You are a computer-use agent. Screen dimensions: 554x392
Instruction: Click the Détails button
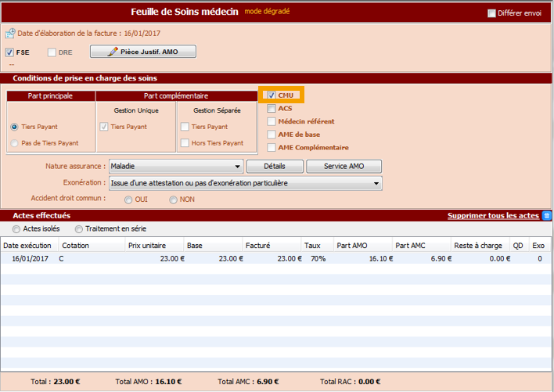[x=274, y=167]
